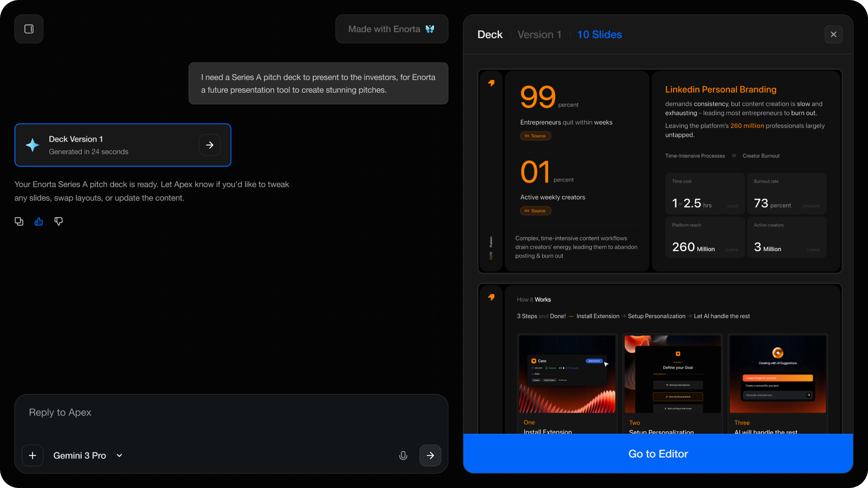This screenshot has width=868, height=488.
Task: Select the Linkedin Personal Branding heading
Action: pyautogui.click(x=721, y=89)
